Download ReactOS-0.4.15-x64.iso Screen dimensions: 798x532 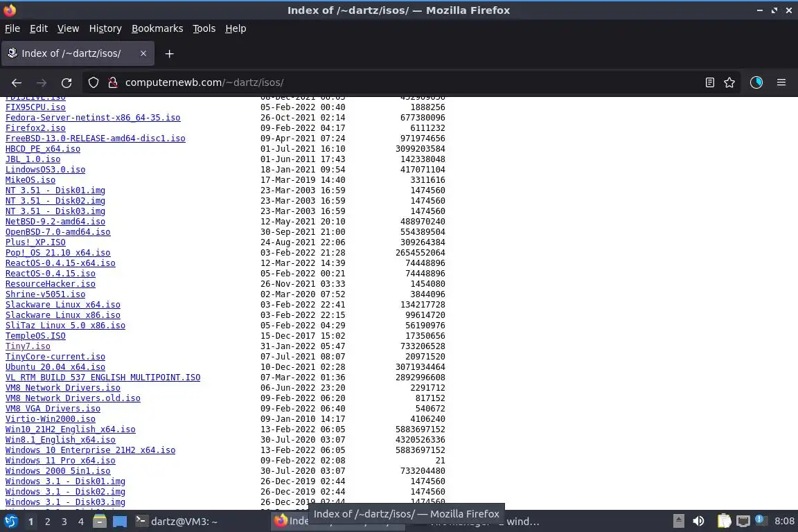click(x=60, y=263)
